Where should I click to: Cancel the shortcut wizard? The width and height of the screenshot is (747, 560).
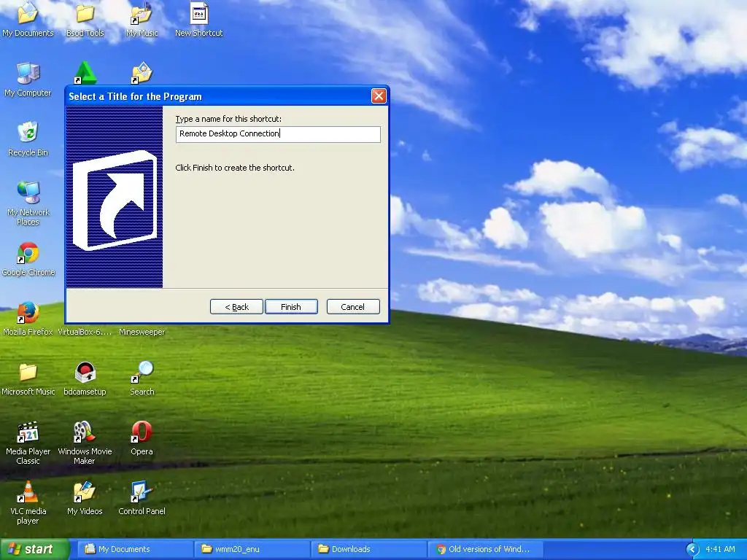click(353, 307)
